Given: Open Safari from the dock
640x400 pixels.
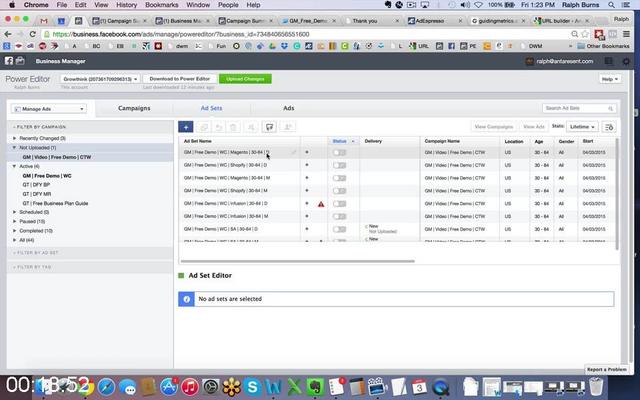Looking at the screenshot, I should click(106, 387).
